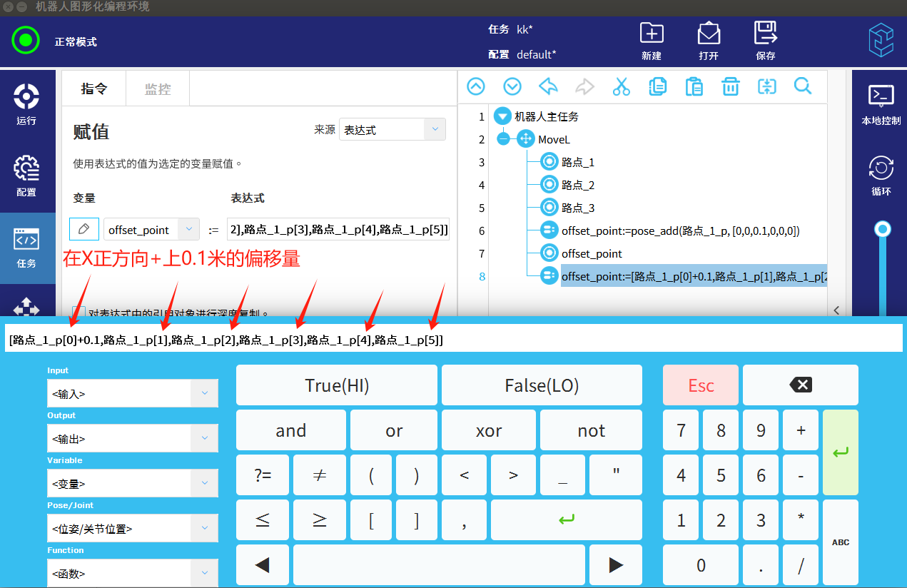
Task: Toggle deep copy checkbox for expression references
Action: coord(79,313)
